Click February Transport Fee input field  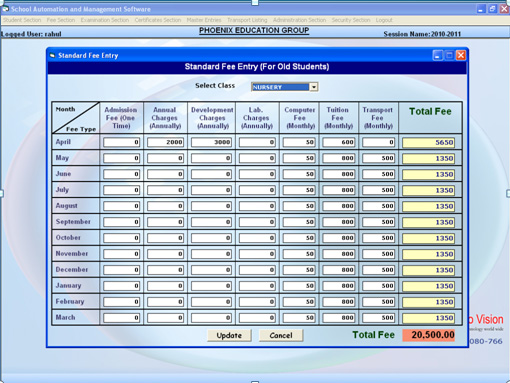[x=379, y=302]
